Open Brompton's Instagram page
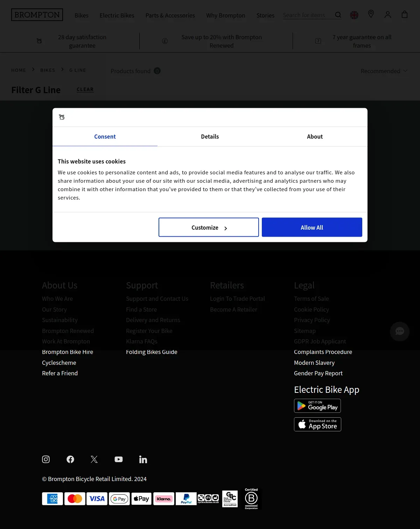The height and width of the screenshot is (529, 420). pos(46,459)
